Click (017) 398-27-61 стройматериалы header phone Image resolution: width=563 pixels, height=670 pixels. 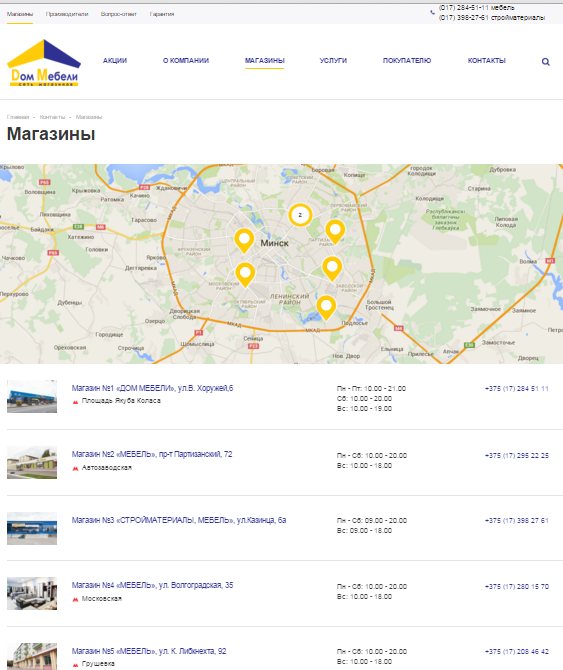pos(492,18)
